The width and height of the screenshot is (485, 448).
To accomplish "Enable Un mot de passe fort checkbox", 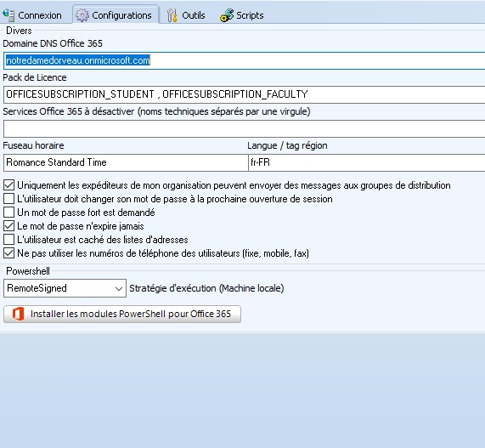I will pyautogui.click(x=9, y=213).
